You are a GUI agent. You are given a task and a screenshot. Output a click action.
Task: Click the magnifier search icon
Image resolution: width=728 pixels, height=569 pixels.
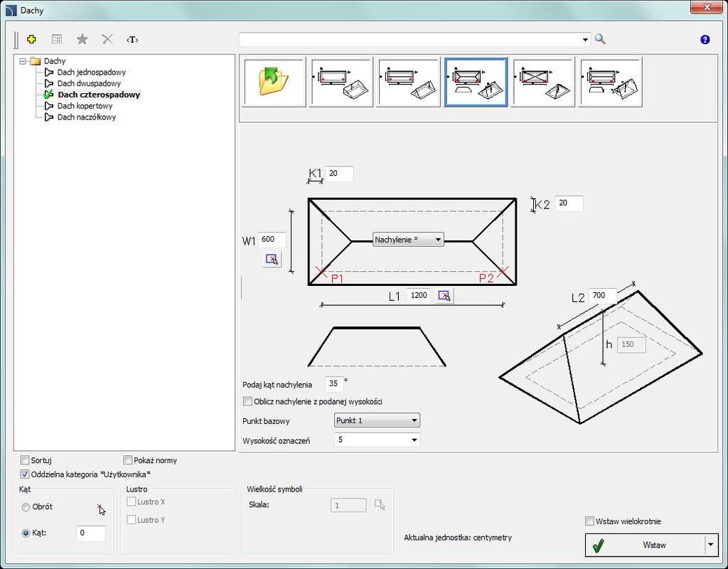[600, 39]
